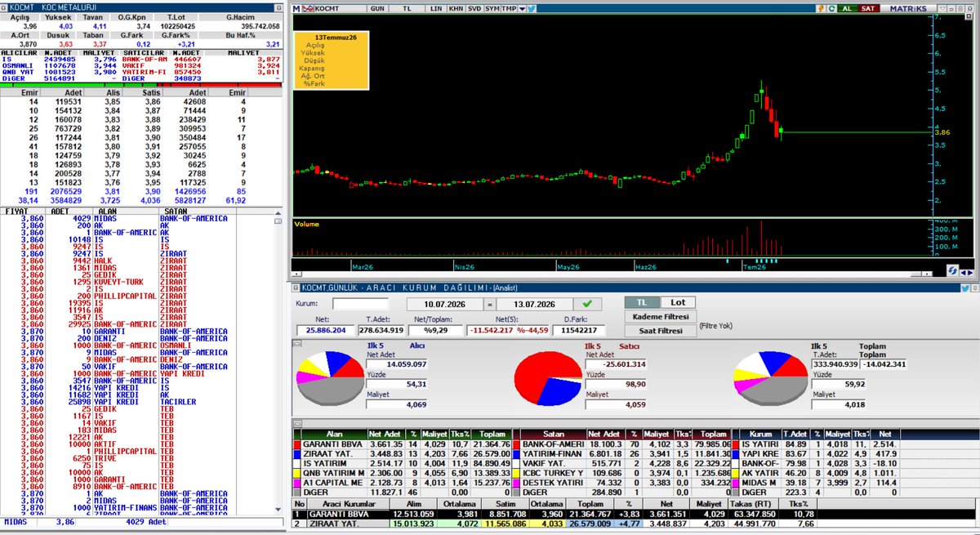980x535 pixels.
Task: Apply date range with green checkmark button
Action: (587, 304)
